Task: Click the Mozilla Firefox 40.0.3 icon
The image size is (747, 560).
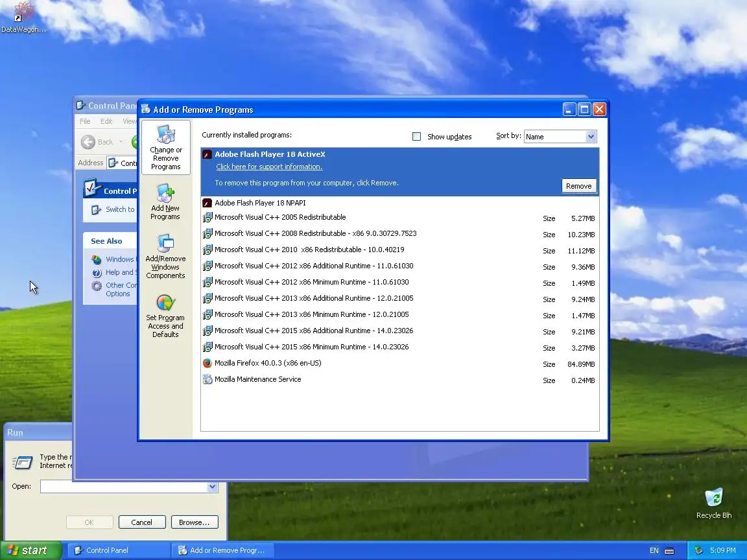Action: tap(207, 363)
